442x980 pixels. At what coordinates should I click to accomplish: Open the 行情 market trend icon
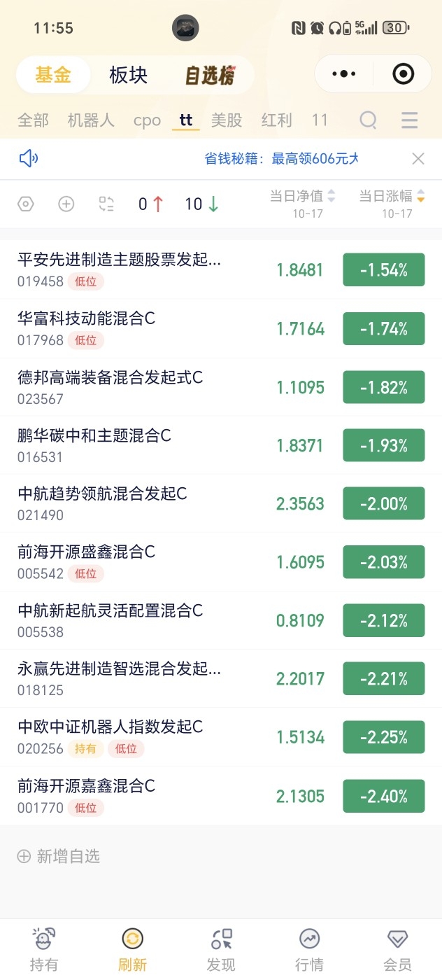click(309, 939)
